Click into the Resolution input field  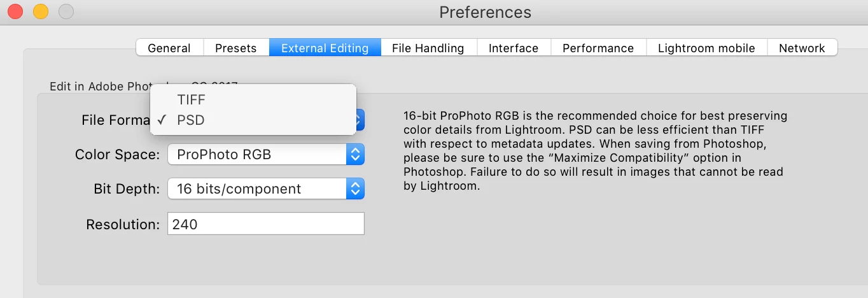[x=265, y=223]
